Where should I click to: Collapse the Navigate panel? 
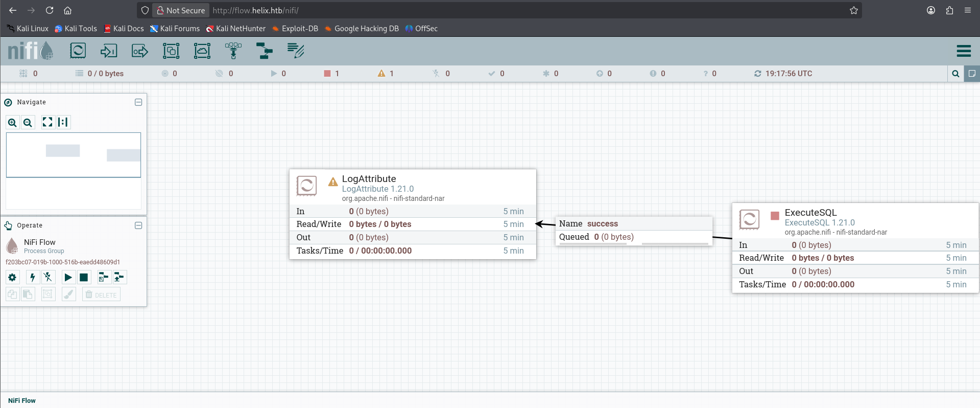(138, 102)
